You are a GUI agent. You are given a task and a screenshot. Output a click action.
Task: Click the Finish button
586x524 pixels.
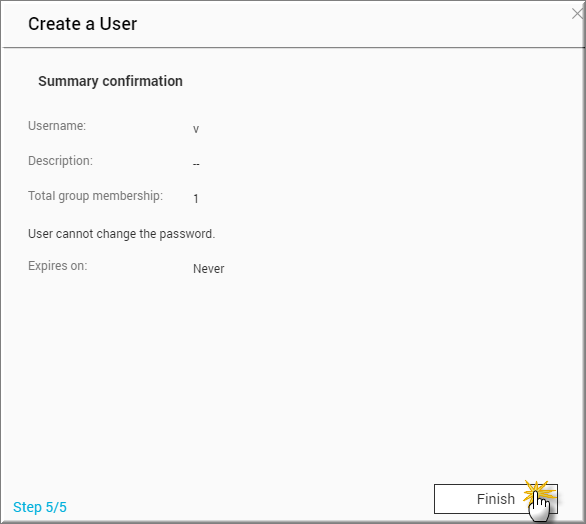(x=496, y=499)
